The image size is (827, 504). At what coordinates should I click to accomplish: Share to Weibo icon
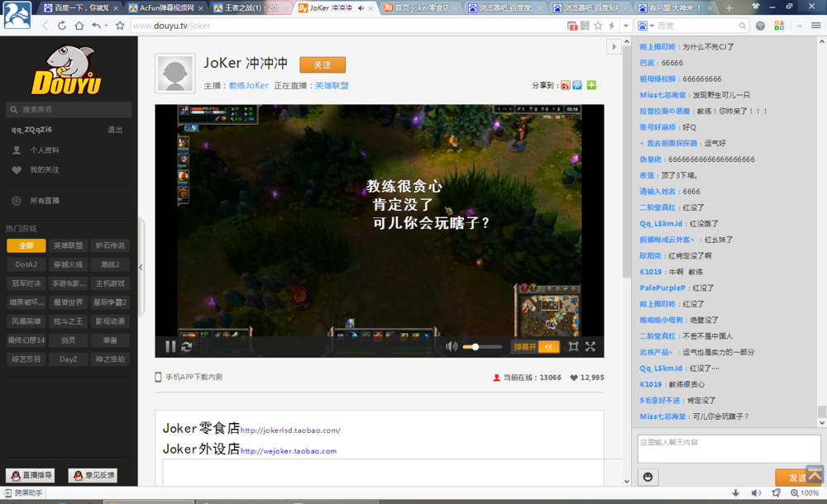pyautogui.click(x=566, y=85)
